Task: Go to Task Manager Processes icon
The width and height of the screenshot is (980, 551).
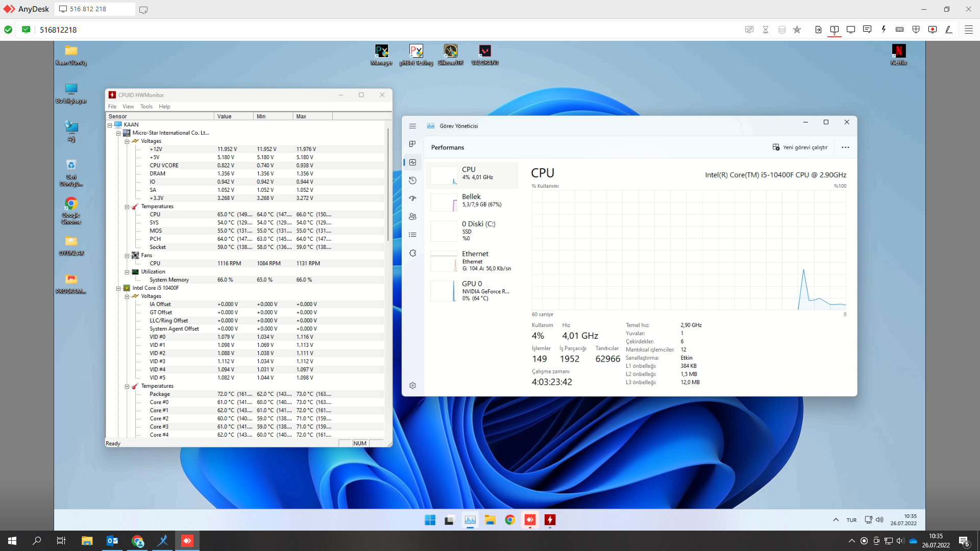Action: [x=412, y=144]
